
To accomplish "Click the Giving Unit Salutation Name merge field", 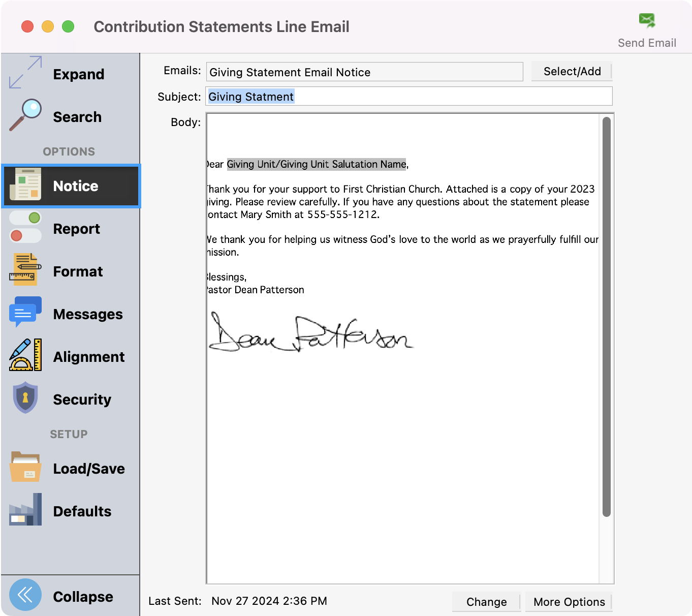I will (x=317, y=164).
